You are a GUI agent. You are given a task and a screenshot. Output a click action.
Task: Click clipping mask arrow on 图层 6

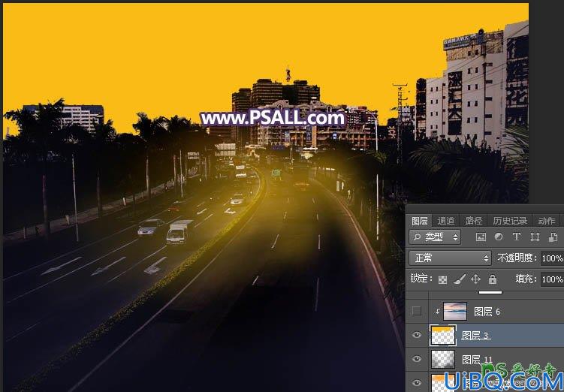pyautogui.click(x=437, y=312)
